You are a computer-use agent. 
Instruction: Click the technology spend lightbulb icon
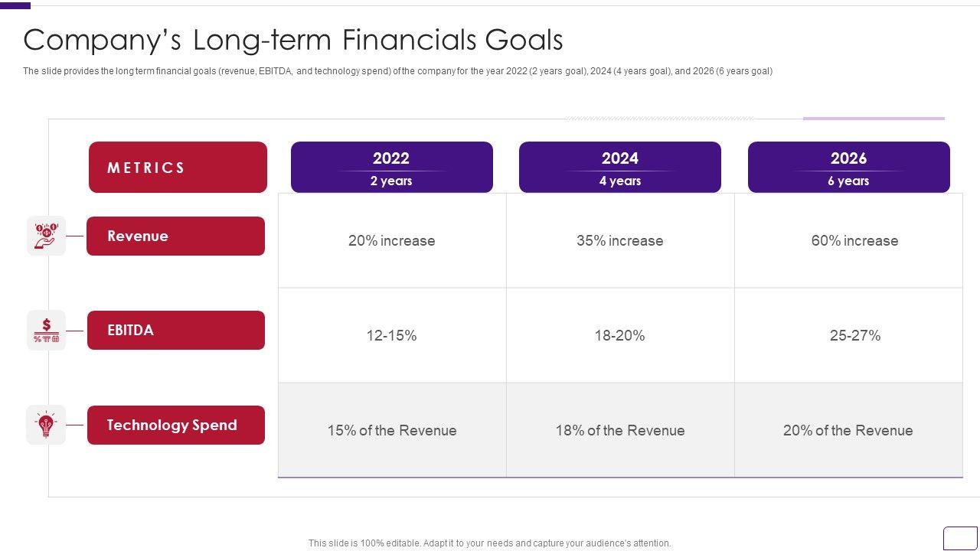coord(46,425)
